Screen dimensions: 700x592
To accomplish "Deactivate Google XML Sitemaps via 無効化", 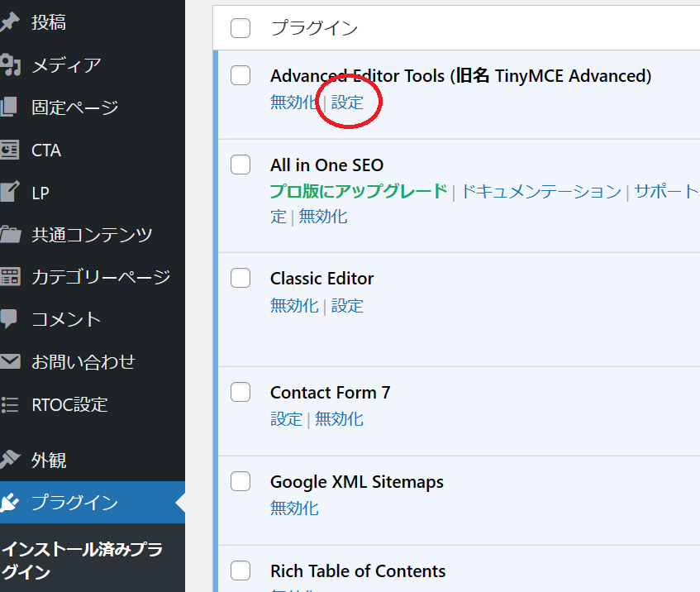I will click(294, 508).
